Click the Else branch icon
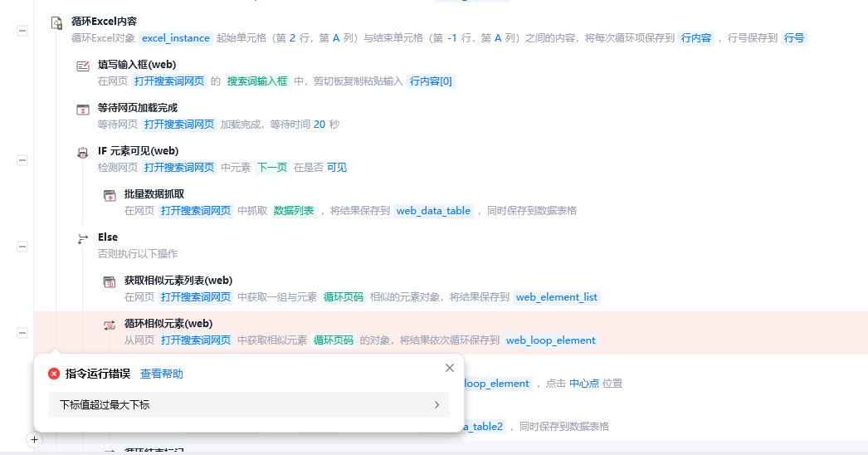Image resolution: width=868 pixels, height=455 pixels. (83, 239)
